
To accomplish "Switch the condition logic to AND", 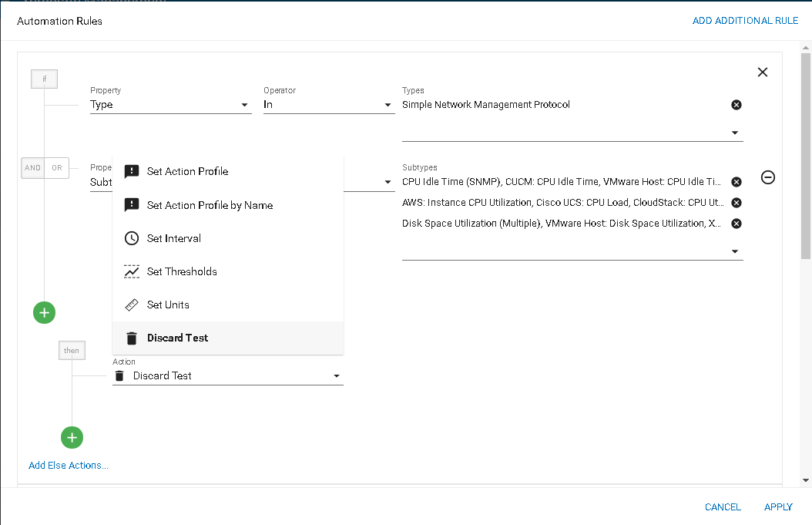I will (32, 168).
